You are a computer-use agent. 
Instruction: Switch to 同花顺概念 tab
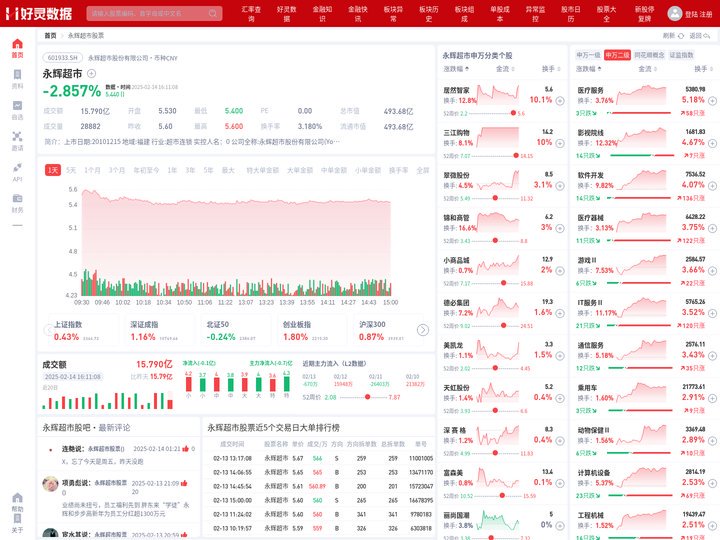tap(649, 55)
